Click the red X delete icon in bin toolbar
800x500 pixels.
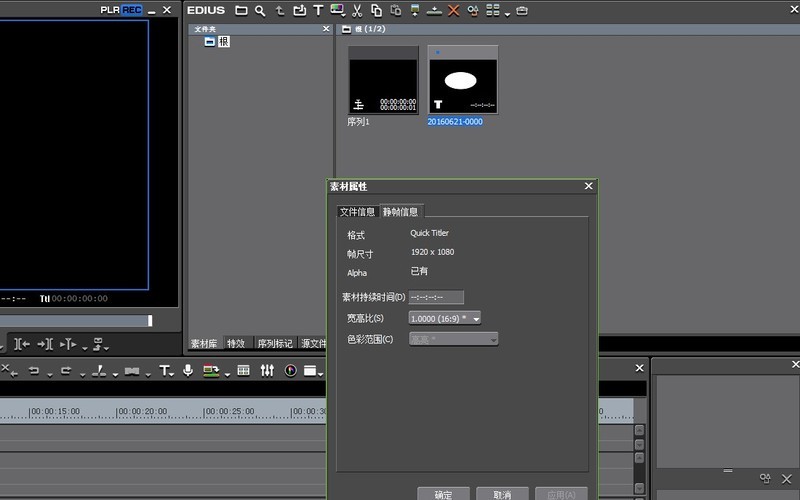pos(453,10)
